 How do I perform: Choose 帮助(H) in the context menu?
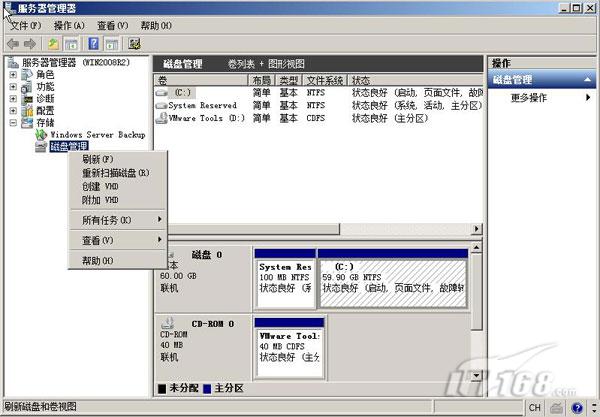tap(117, 261)
